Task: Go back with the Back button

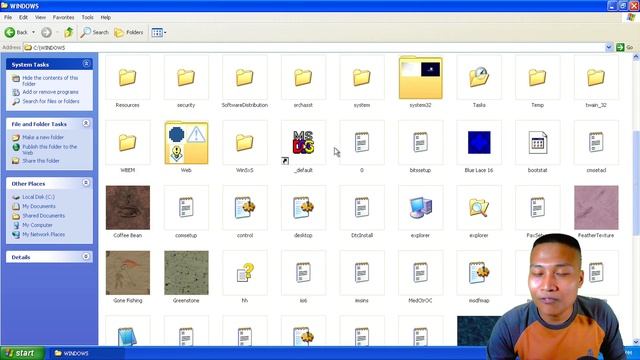Action: (16, 32)
